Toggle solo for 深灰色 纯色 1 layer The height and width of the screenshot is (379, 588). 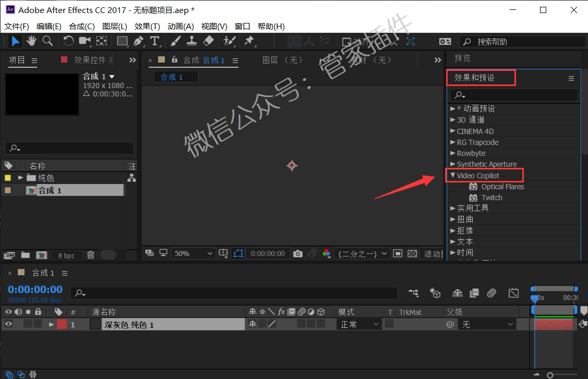pyautogui.click(x=28, y=324)
